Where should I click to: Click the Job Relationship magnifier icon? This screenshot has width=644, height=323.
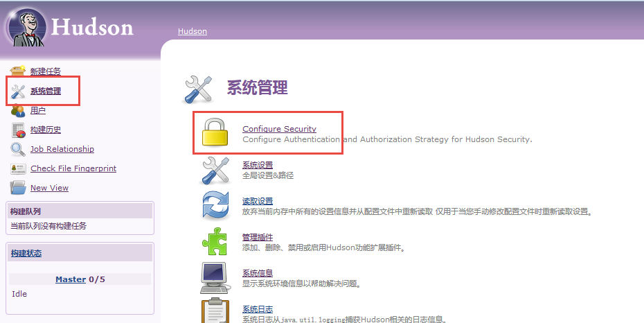[x=18, y=149]
